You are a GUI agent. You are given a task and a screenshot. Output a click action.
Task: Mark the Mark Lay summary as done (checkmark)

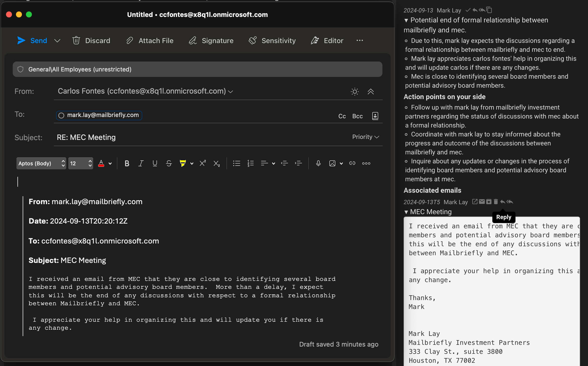468,10
